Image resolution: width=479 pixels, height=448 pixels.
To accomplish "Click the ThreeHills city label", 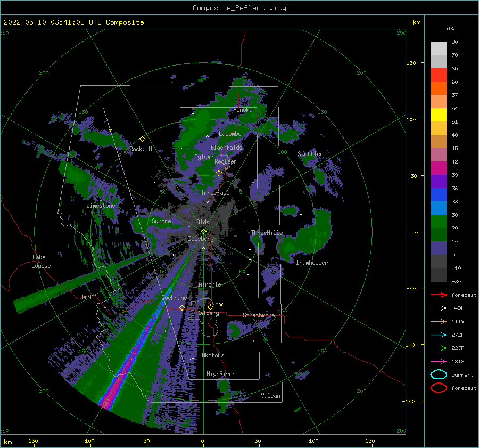I will 267,233.
